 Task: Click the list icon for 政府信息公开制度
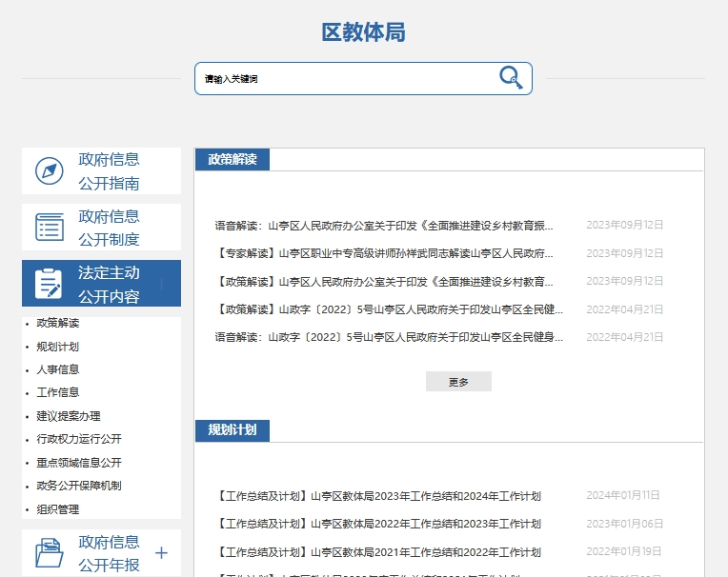(49, 228)
